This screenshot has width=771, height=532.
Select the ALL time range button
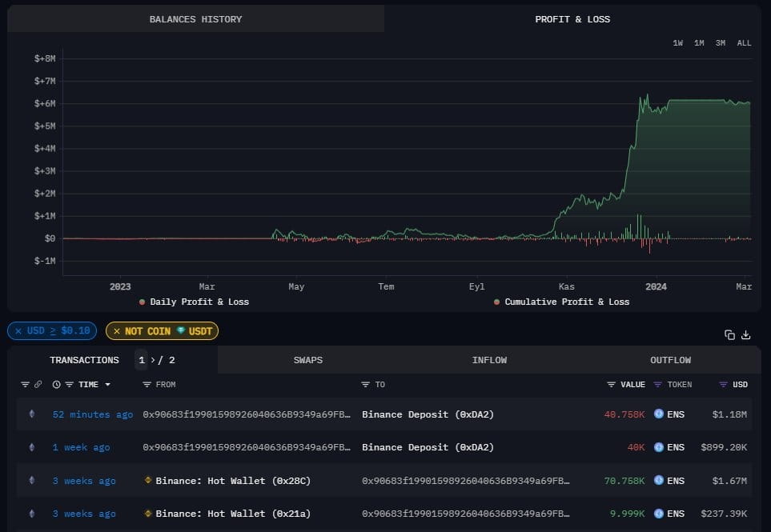744,43
